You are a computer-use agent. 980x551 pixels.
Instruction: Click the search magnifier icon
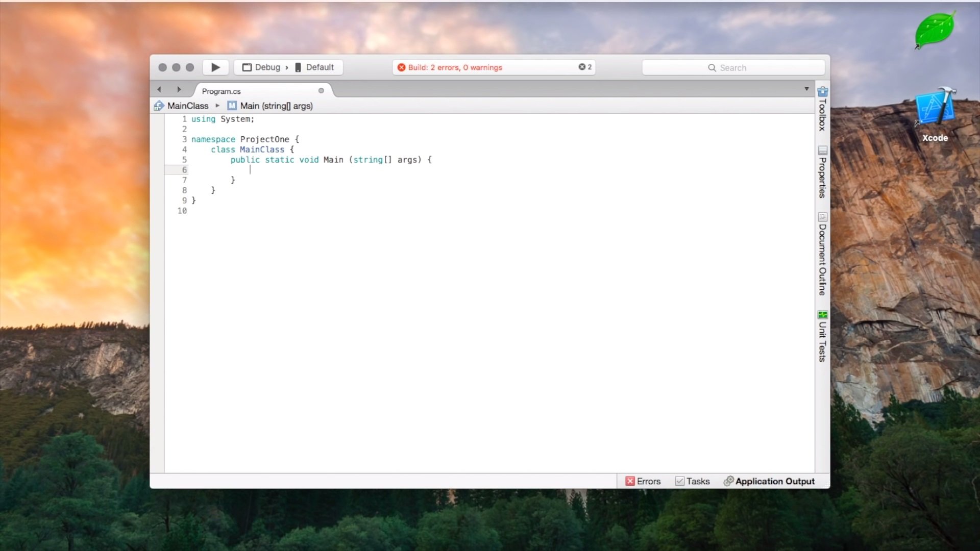click(712, 67)
